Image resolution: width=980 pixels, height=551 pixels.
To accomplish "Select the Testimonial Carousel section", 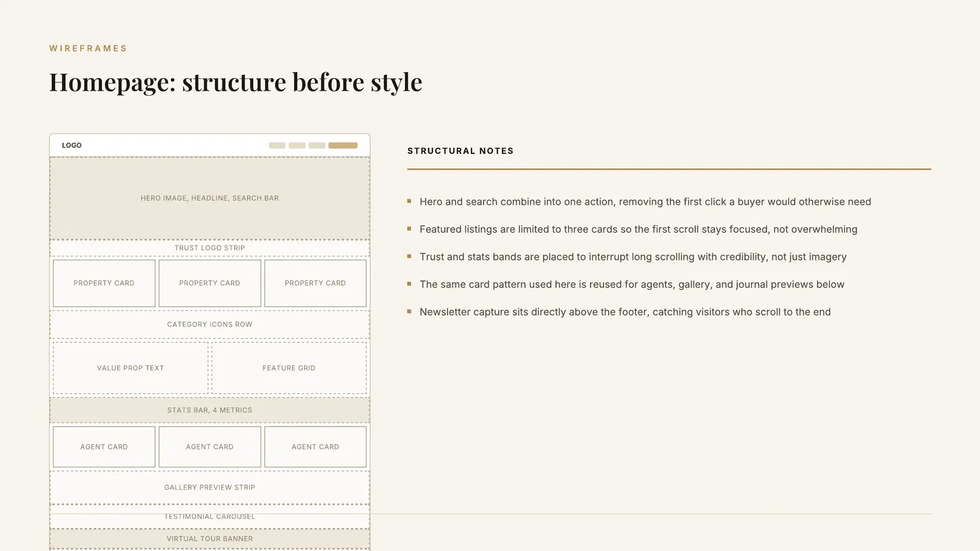I will click(210, 517).
